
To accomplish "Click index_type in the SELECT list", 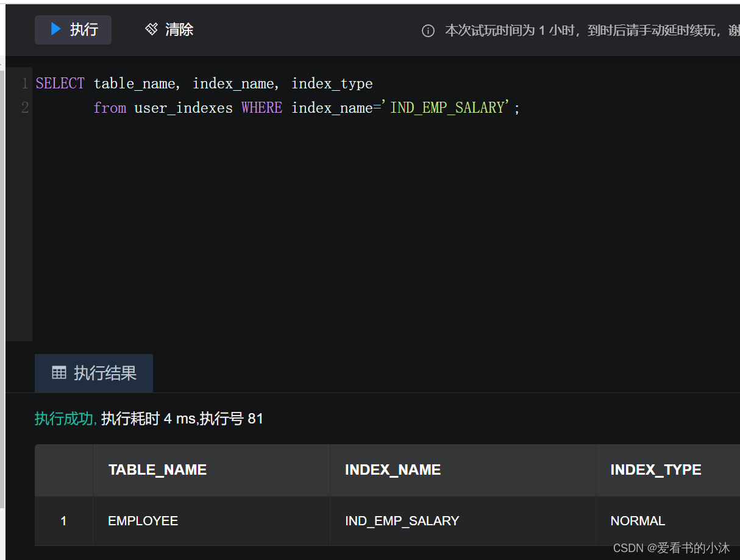I will coord(332,83).
